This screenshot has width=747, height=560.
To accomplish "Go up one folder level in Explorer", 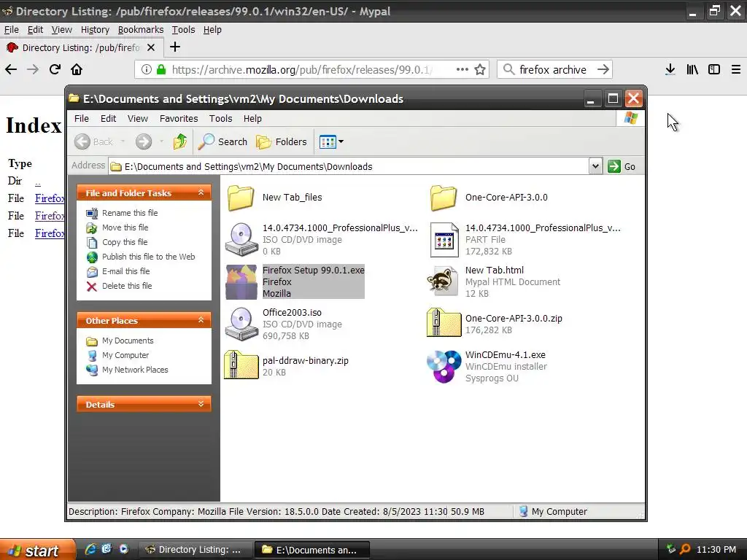I will coord(179,141).
